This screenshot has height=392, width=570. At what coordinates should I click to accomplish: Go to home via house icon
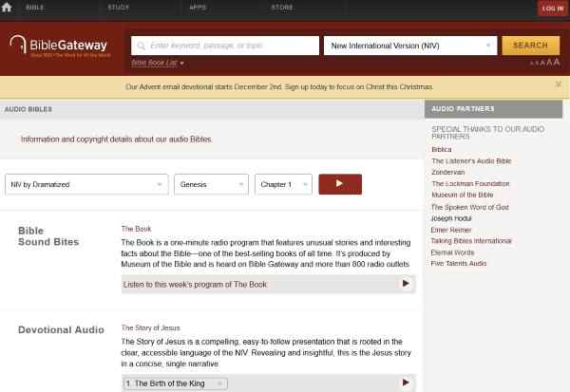coord(7,8)
